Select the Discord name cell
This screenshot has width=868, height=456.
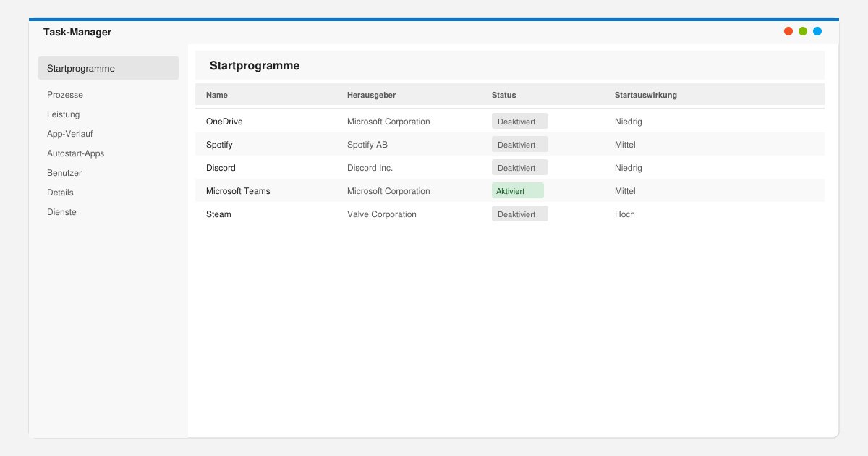(x=221, y=168)
